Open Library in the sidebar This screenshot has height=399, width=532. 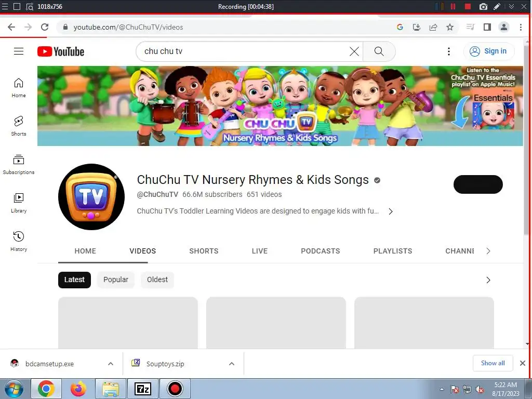19,203
